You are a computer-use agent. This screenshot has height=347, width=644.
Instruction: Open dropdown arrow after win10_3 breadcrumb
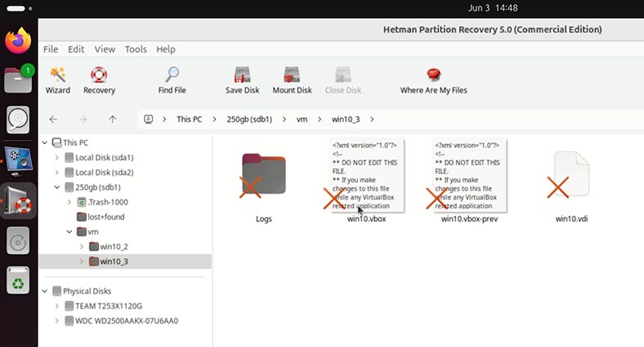click(372, 119)
